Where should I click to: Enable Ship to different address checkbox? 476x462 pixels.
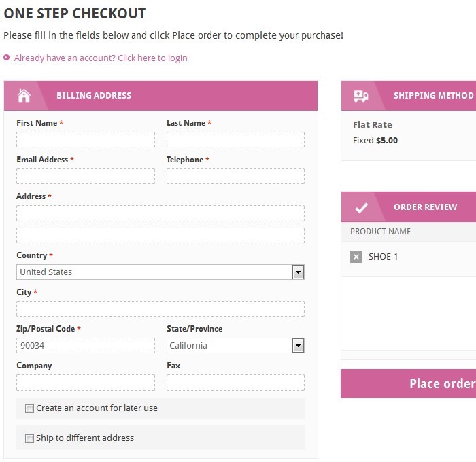click(x=29, y=439)
